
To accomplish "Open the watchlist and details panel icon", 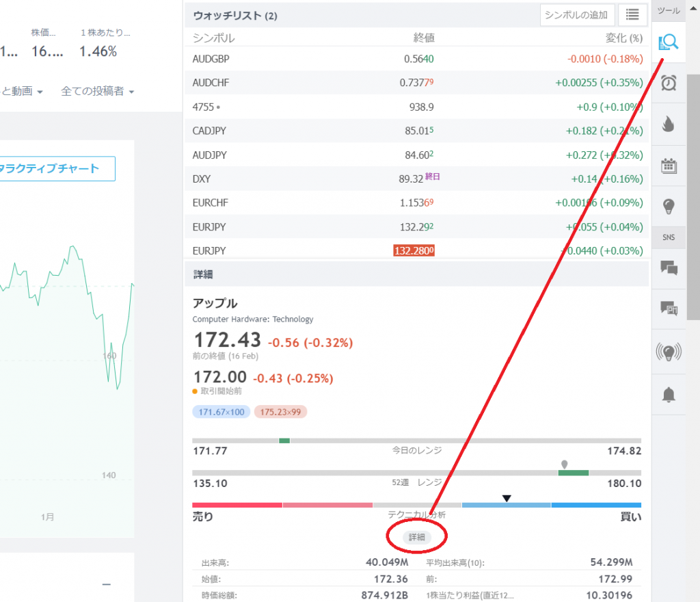I will 669,42.
